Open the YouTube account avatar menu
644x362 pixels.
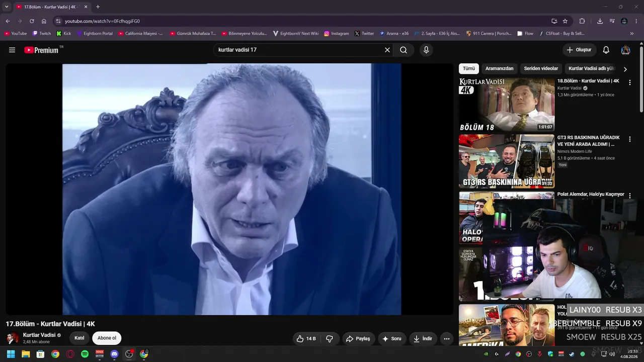click(x=625, y=50)
